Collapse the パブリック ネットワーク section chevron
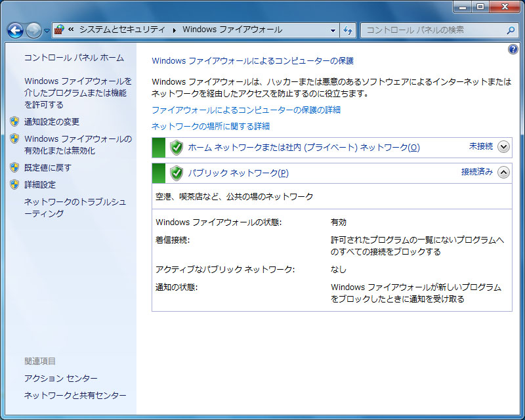Viewport: 525px width, 420px height. (x=503, y=172)
